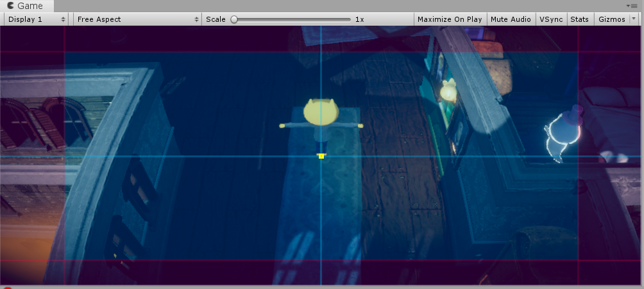Screen dimensions: 644x289
Task: Enable the VSync toggle
Action: coord(551,19)
